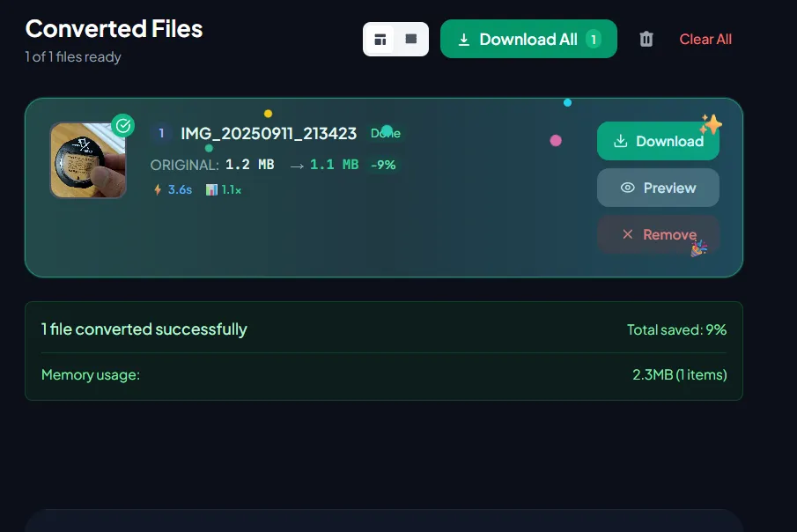Viewport: 797px width, 532px height.
Task: Toggle the active view mode selector
Action: [381, 39]
